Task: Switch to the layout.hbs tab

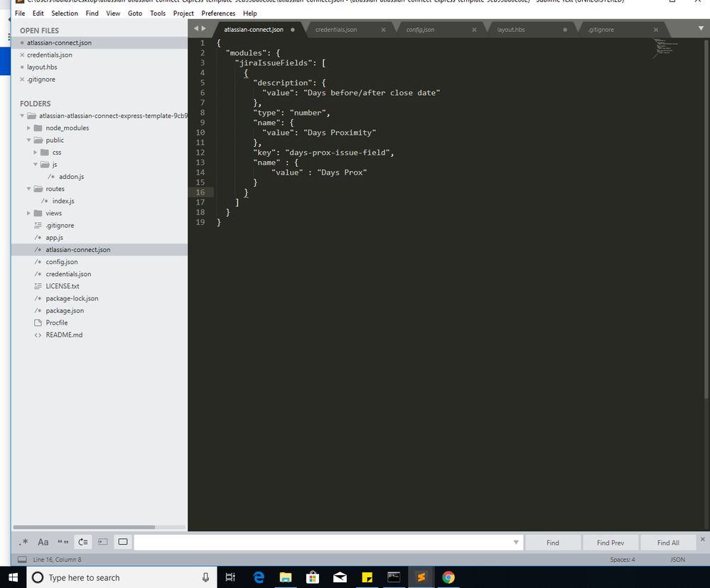Action: point(511,29)
